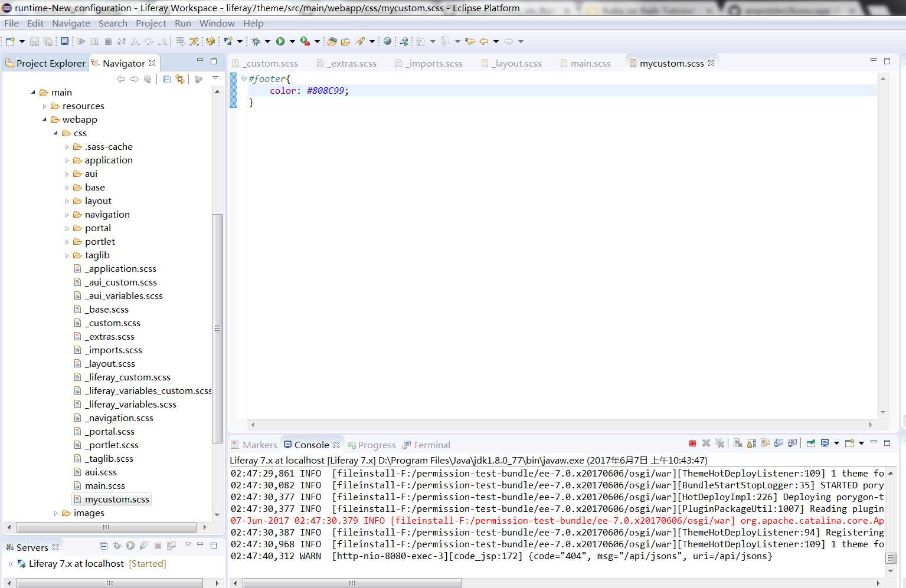The width and height of the screenshot is (906, 588).
Task: Open the Display Selected Console dropdown arrow
Action: tap(836, 444)
